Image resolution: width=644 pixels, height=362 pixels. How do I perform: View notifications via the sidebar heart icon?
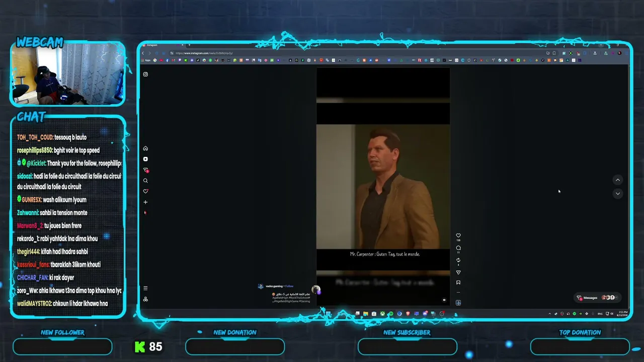coord(145,191)
